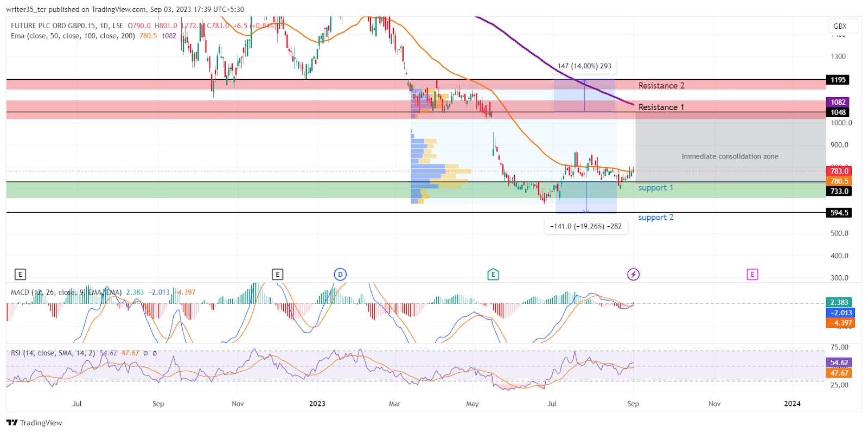Click the purple 1082 EMA price label
Viewport: 868px width, 433px height.
point(838,102)
